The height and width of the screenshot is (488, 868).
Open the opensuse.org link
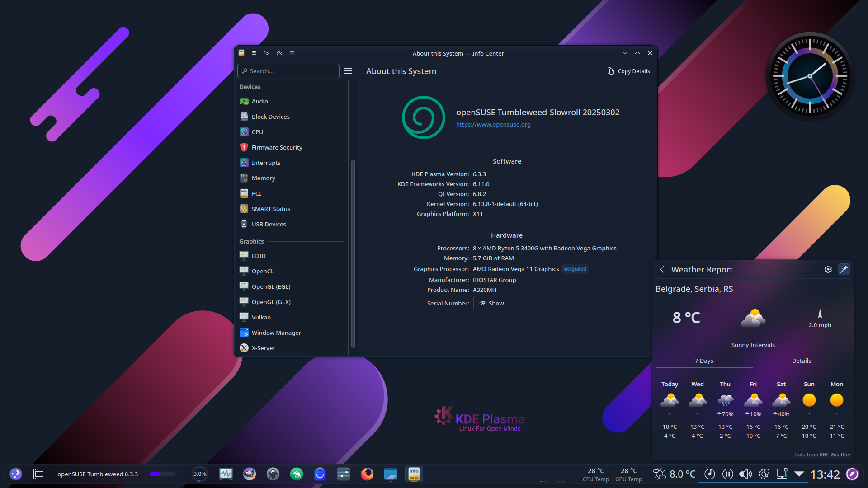[x=493, y=125]
